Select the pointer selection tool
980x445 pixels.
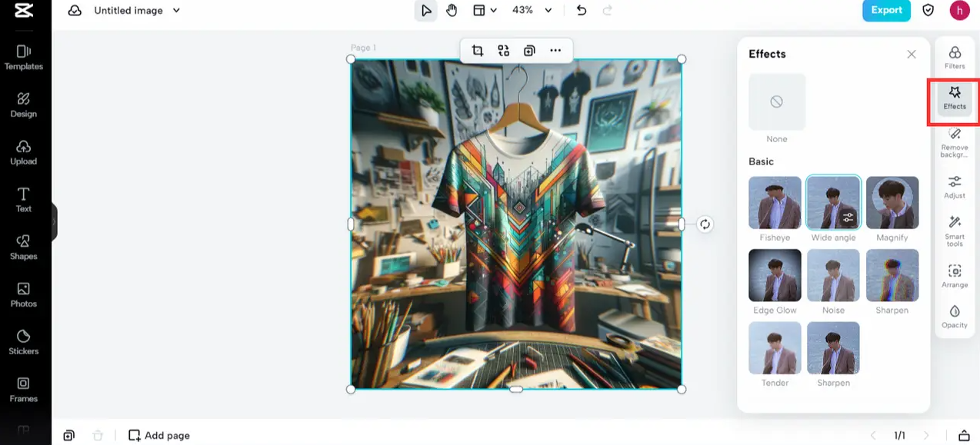[x=425, y=11]
